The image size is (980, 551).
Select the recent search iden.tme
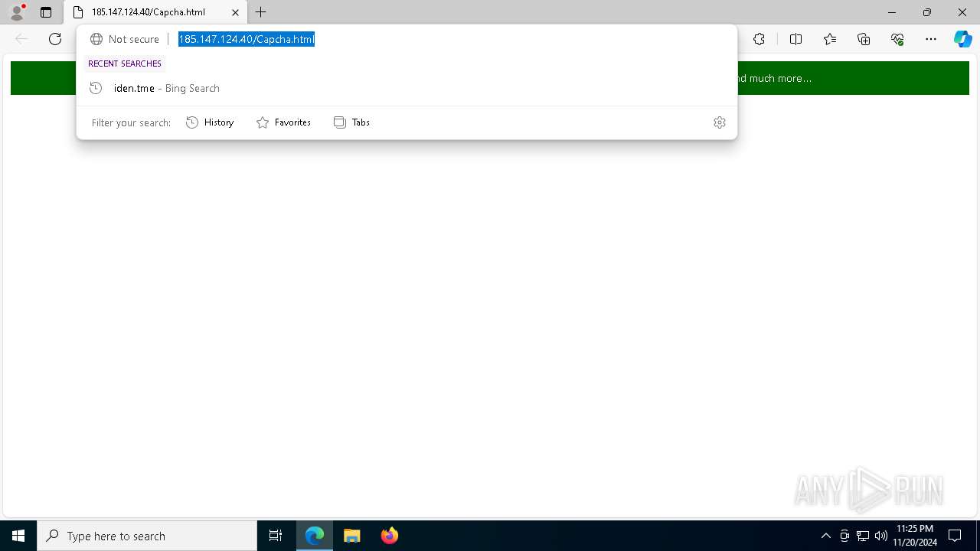pos(407,88)
